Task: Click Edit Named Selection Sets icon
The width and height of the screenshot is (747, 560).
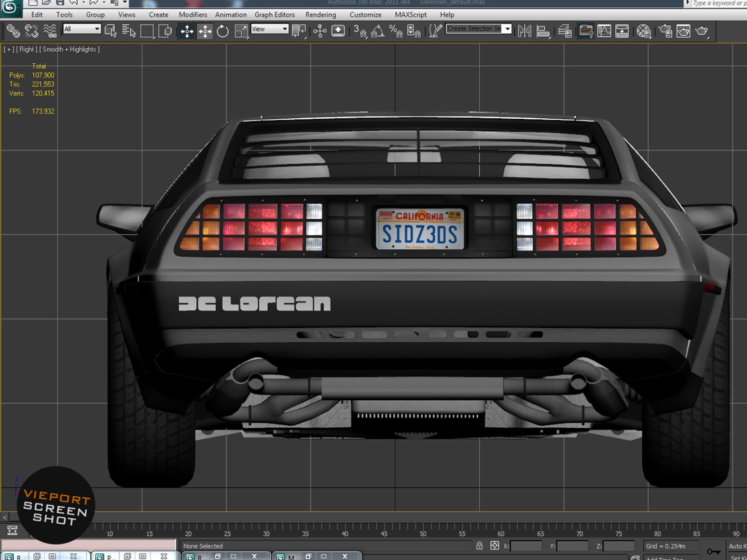Action: [x=435, y=31]
